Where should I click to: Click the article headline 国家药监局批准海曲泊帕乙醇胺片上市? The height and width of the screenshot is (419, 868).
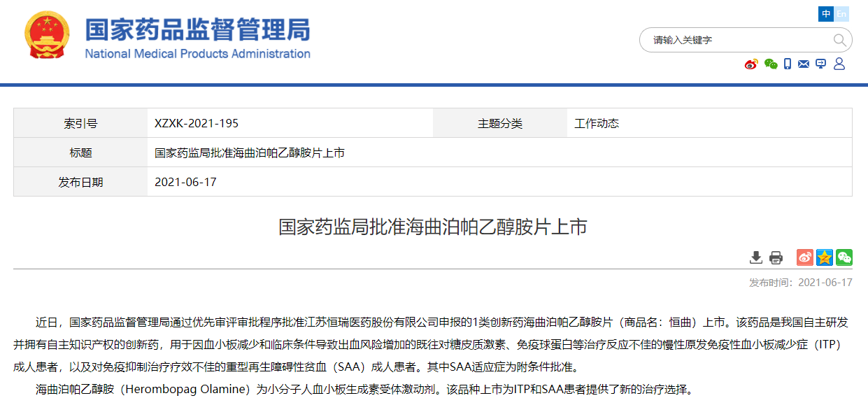pyautogui.click(x=433, y=227)
